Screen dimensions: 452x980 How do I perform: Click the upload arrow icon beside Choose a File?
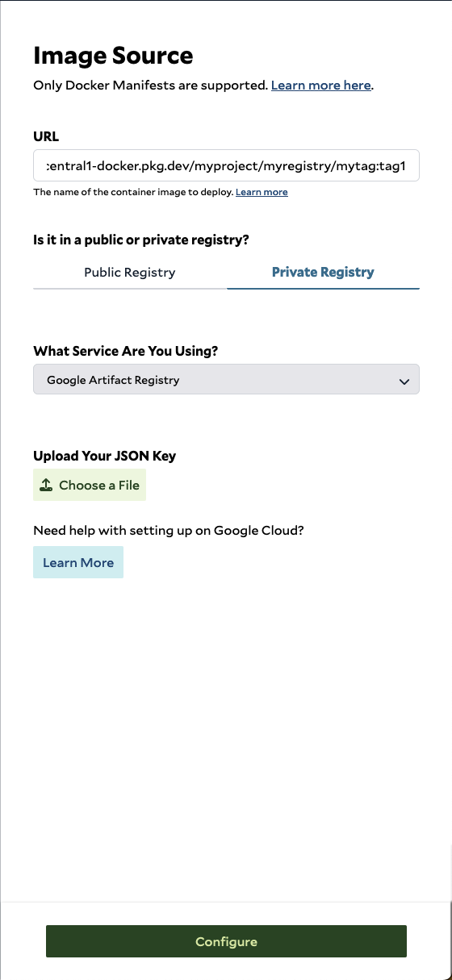pyautogui.click(x=46, y=486)
